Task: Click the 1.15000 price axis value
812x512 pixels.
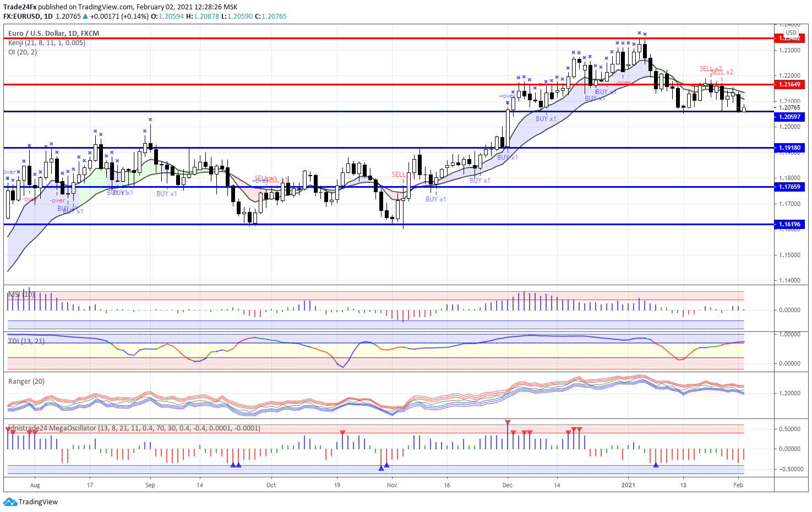Action: (x=789, y=255)
